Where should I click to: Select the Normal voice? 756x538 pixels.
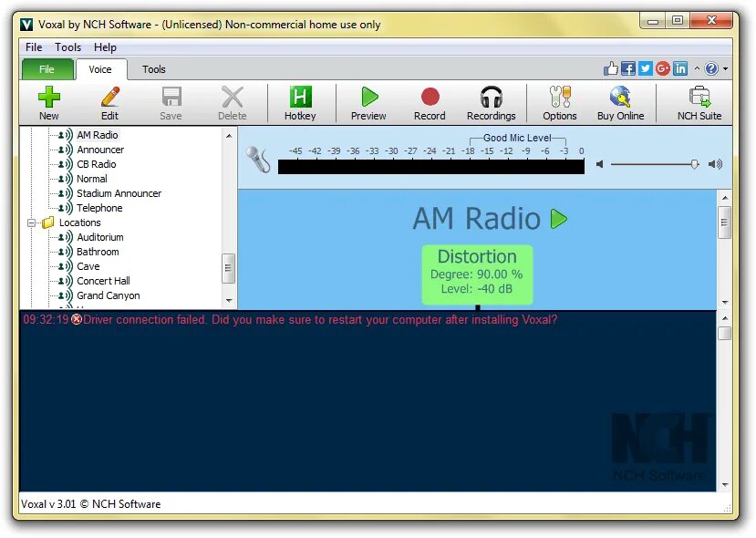click(x=92, y=179)
